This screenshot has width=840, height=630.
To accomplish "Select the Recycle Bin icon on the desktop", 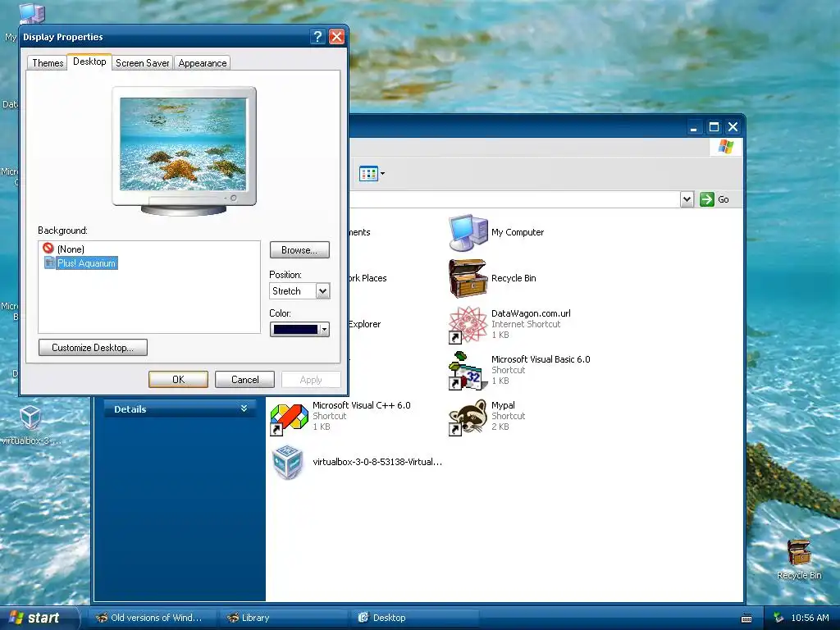I will [x=799, y=552].
